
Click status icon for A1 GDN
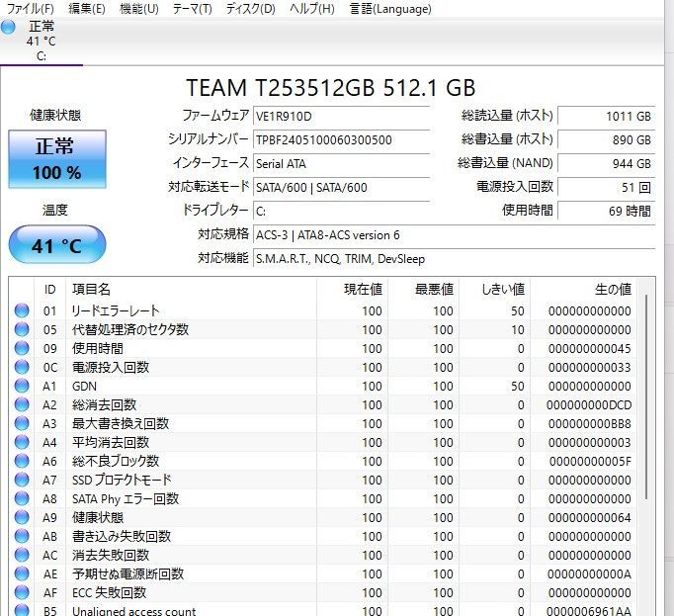22,386
